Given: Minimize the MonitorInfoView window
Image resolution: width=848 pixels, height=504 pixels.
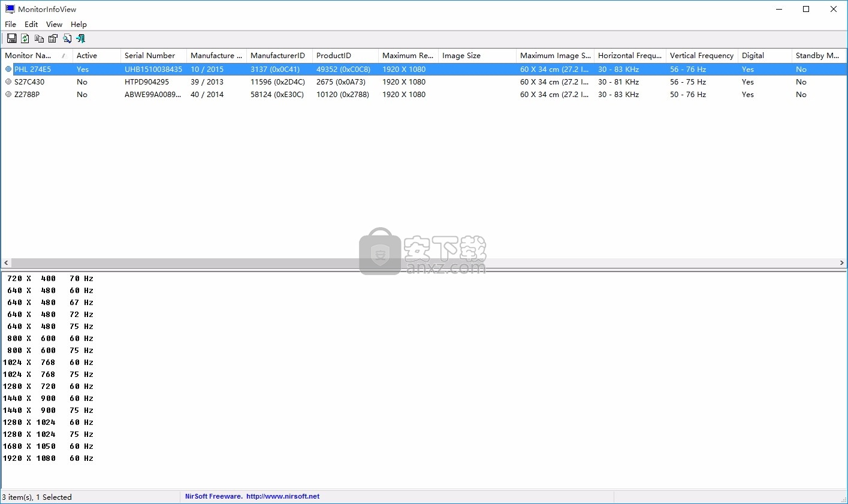Looking at the screenshot, I should pos(778,9).
